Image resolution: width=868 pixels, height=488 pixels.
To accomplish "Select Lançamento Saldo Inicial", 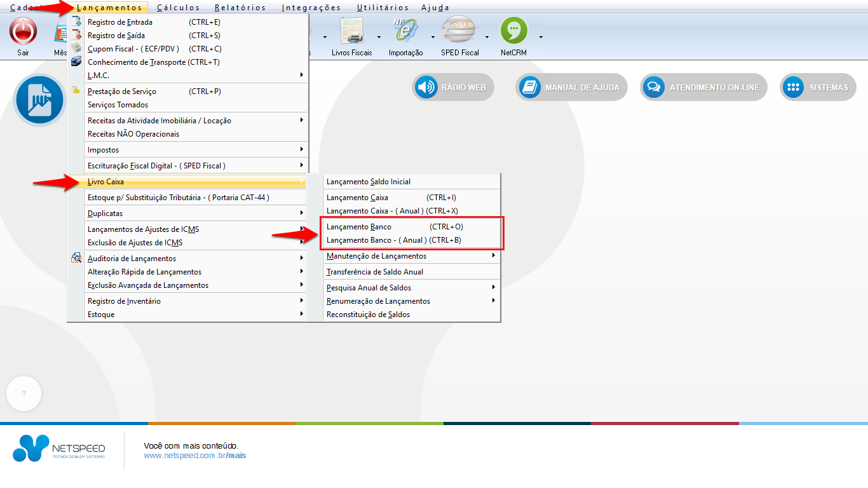I will 412,182.
